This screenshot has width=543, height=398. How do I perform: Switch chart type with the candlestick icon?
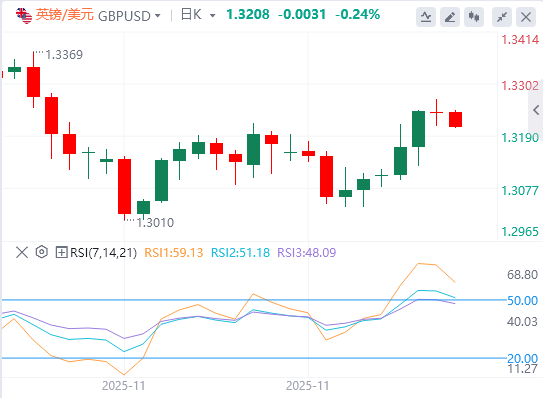[x=474, y=17]
